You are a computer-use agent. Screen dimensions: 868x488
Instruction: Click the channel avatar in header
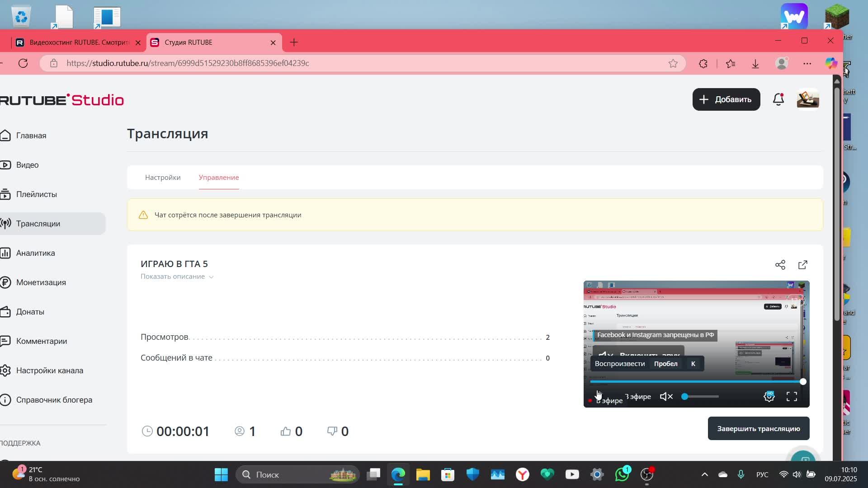pos(808,99)
